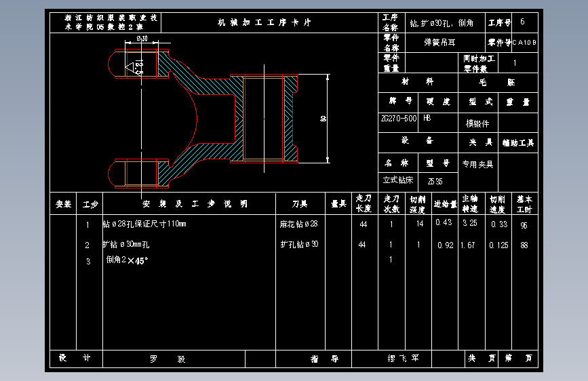Click the '型号' header under equipment
This screenshot has height=381, width=588.
pos(437,163)
